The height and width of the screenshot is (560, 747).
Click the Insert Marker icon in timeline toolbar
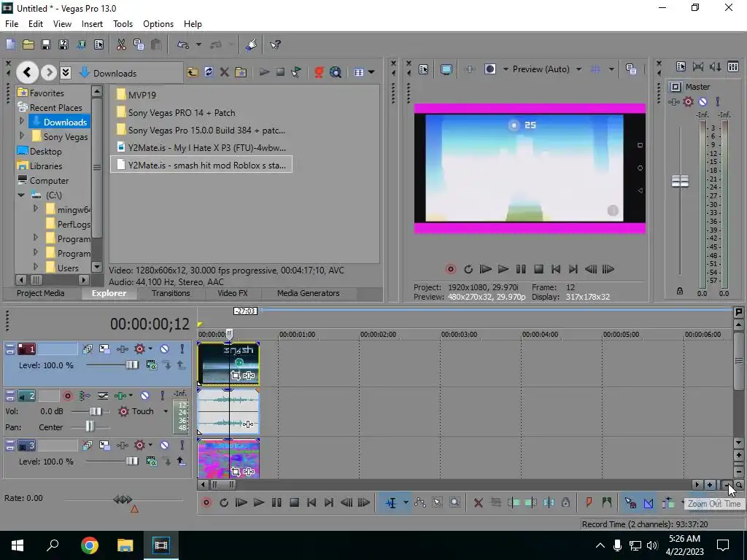click(x=589, y=502)
